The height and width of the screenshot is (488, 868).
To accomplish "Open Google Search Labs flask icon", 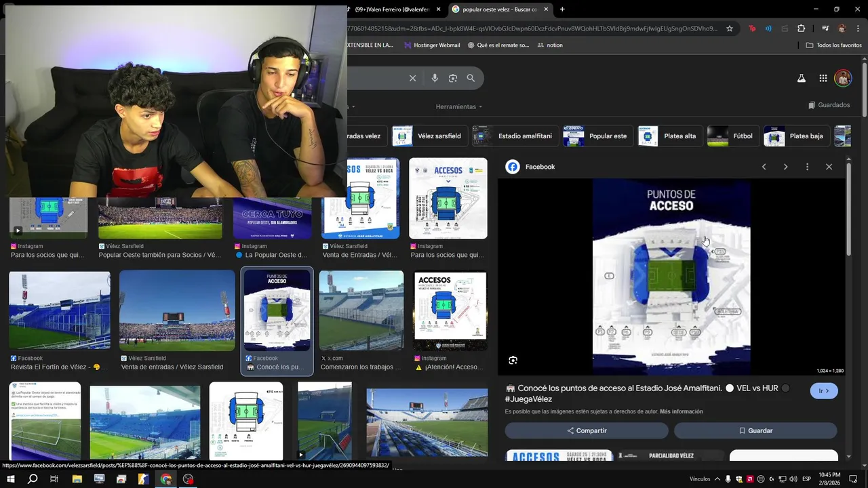I will [x=801, y=78].
